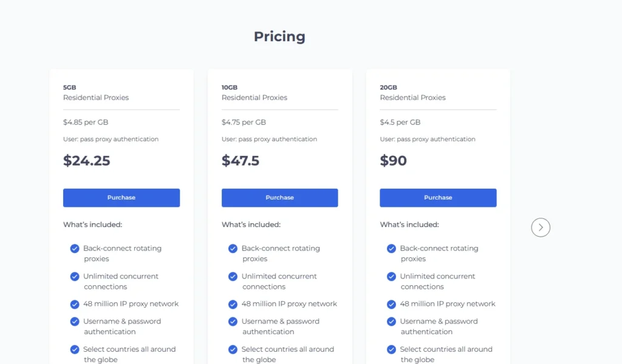This screenshot has width=622, height=364.
Task: Click Purchase button for 5GB plan
Action: 121,198
